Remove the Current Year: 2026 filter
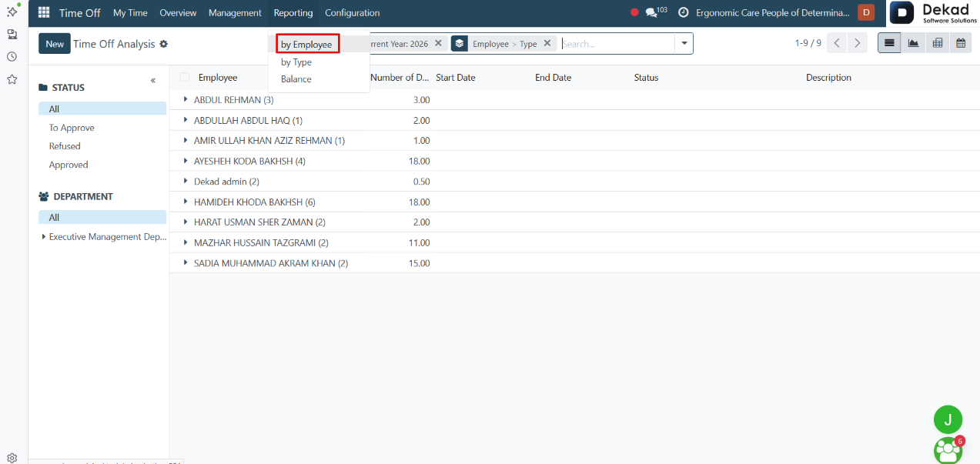Screen dimensions: 980x464 click(x=438, y=43)
